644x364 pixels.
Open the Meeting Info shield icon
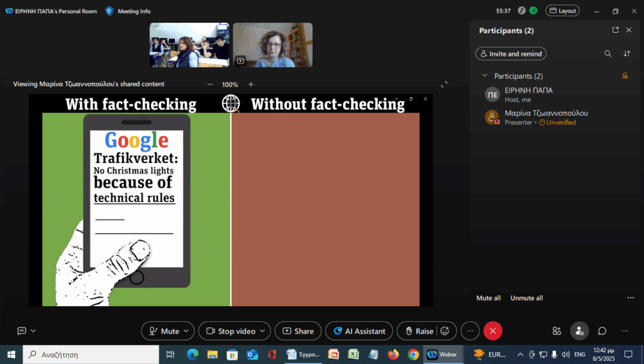[109, 11]
